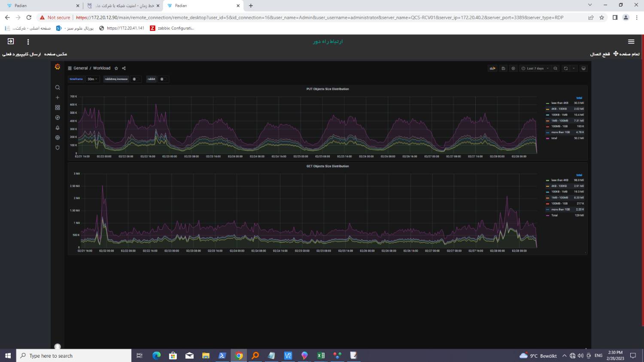Open the Explore compass icon
This screenshot has width=644, height=362.
(x=58, y=118)
